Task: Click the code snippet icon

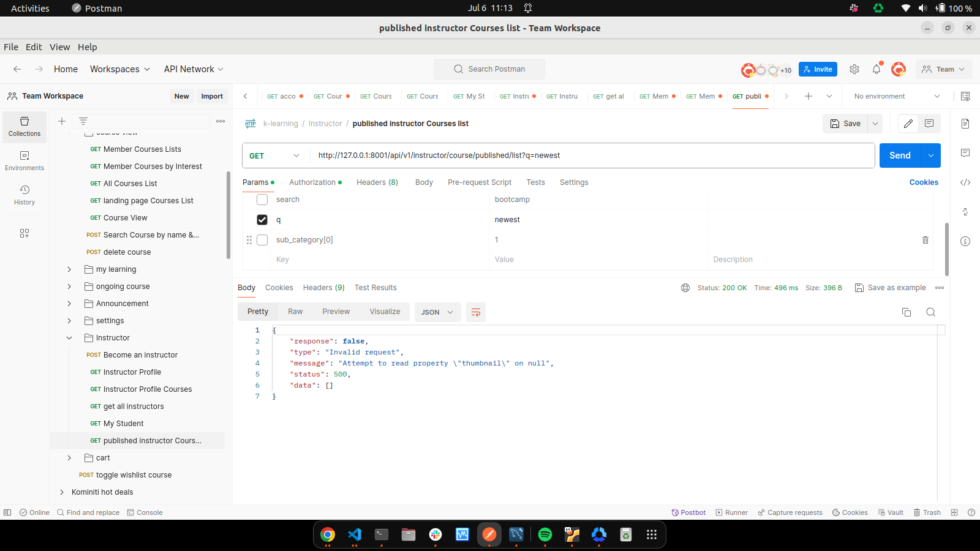Action: 965,182
